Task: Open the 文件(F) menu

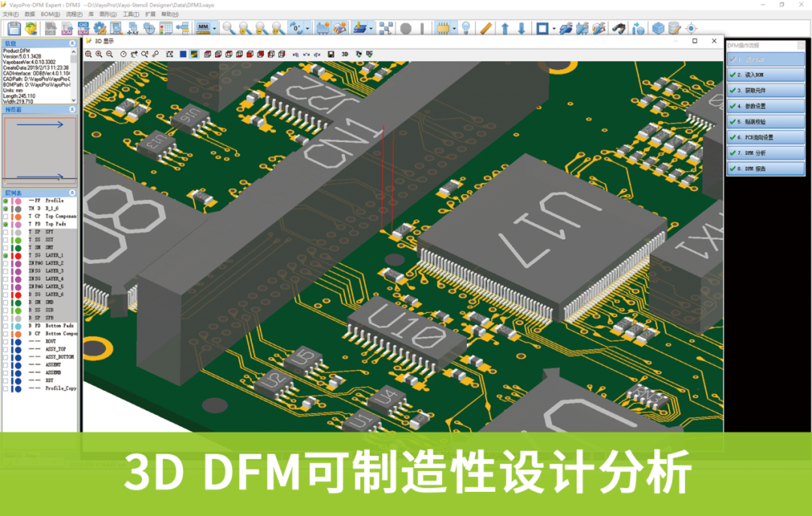Action: click(x=11, y=14)
